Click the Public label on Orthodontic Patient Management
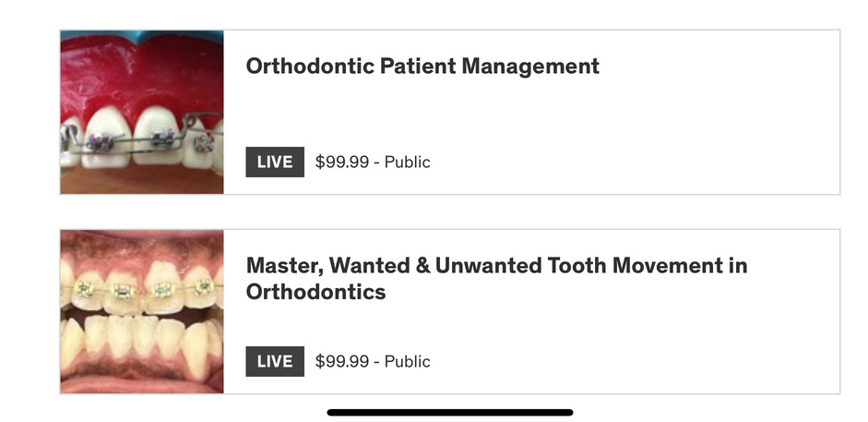The height and width of the screenshot is (422, 868). tap(408, 163)
